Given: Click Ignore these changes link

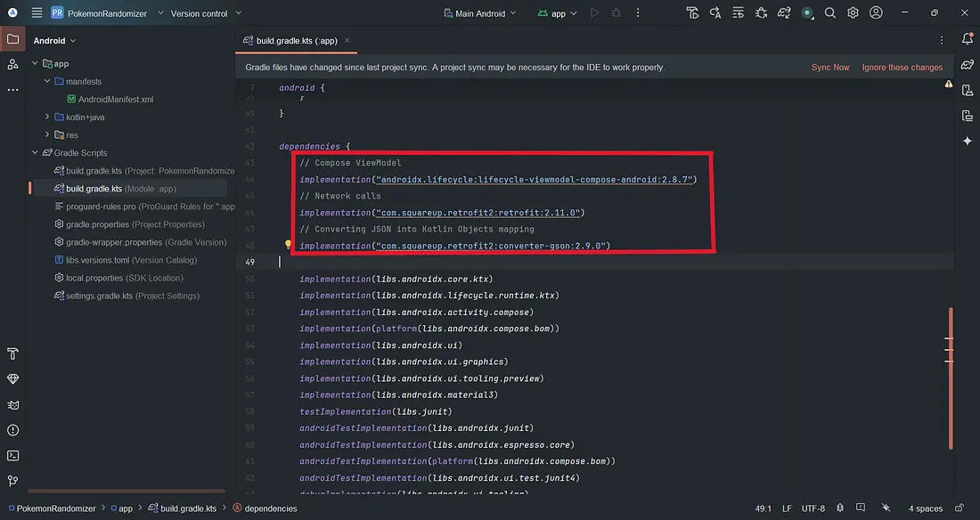Looking at the screenshot, I should [902, 66].
